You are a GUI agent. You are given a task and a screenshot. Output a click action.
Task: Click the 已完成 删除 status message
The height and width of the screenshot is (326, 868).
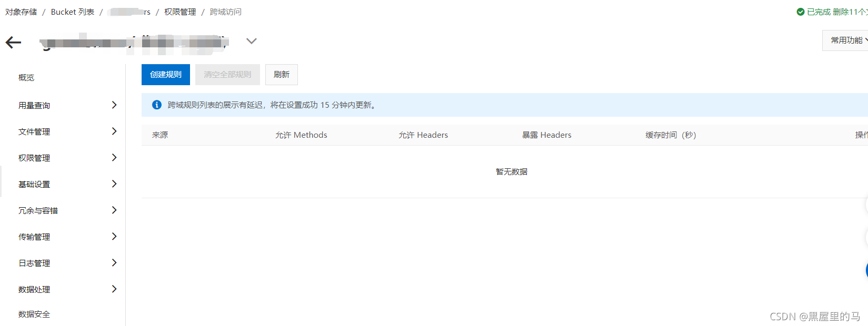tap(837, 12)
